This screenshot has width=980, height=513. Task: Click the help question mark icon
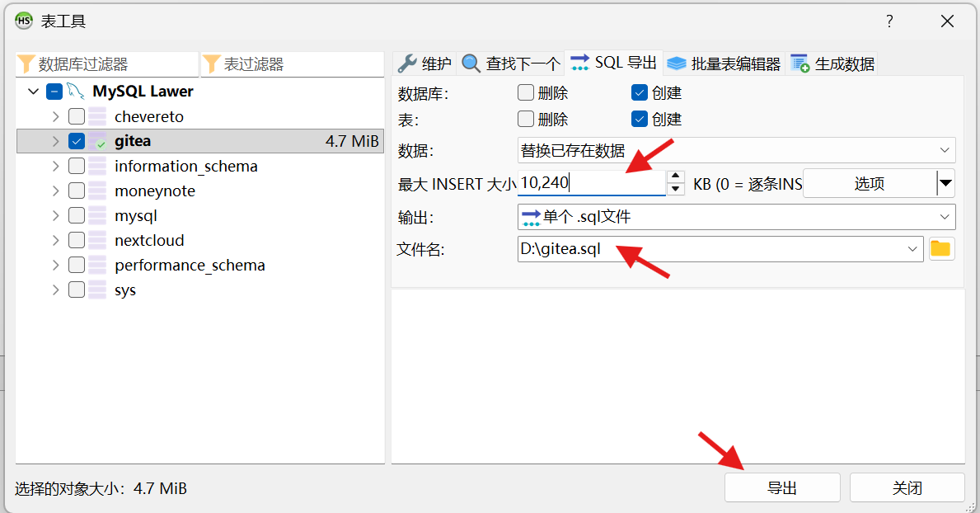[889, 21]
